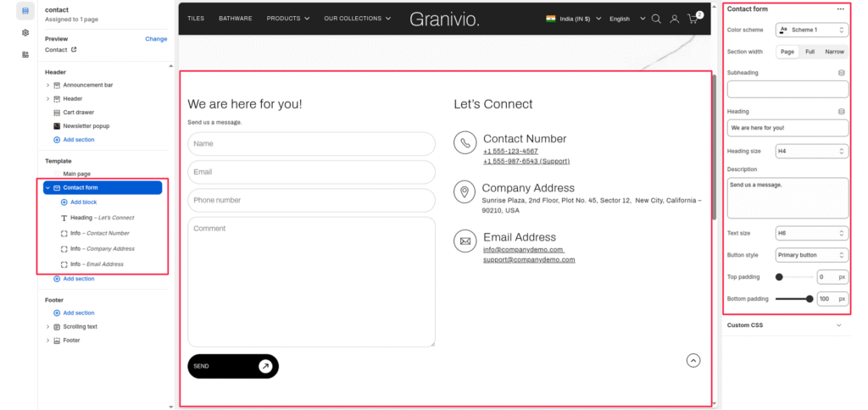Click the Change preview link
Viewport: 868px width, 410px height.
(x=156, y=39)
